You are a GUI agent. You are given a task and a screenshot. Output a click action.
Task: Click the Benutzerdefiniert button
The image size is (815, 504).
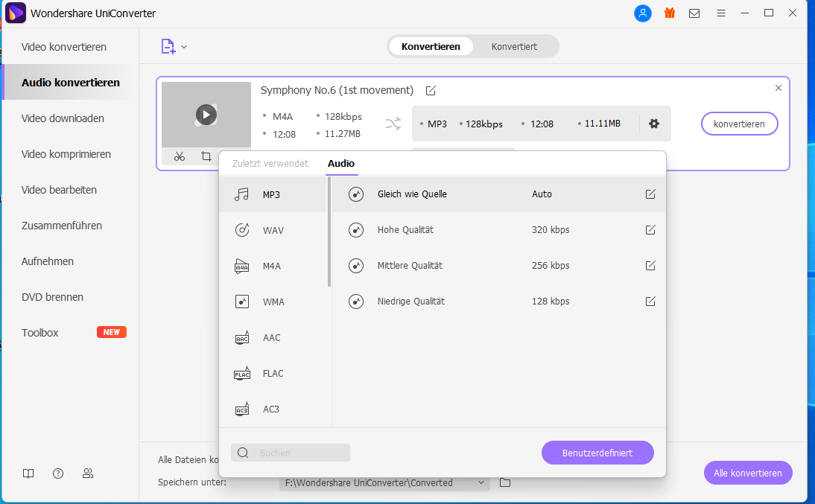tap(597, 453)
